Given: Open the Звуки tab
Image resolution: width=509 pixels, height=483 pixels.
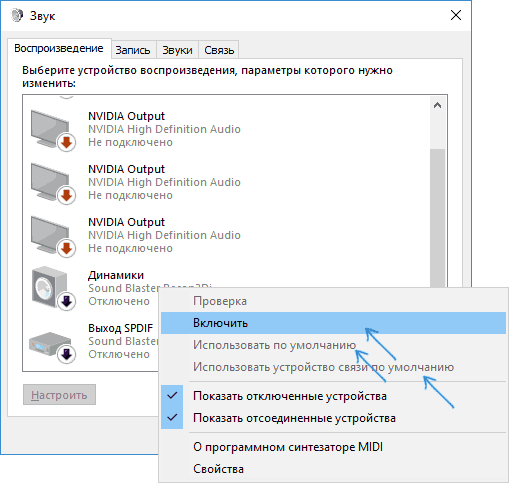Looking at the screenshot, I should (x=177, y=50).
